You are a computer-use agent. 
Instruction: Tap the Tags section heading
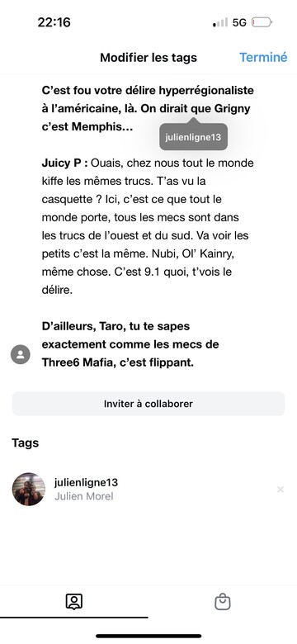click(x=26, y=443)
